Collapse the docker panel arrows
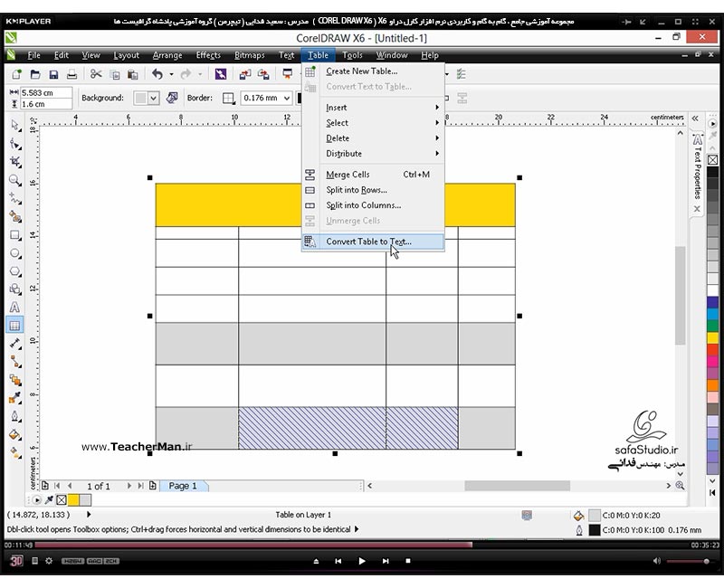Image resolution: width=724 pixels, height=588 pixels. tap(695, 119)
